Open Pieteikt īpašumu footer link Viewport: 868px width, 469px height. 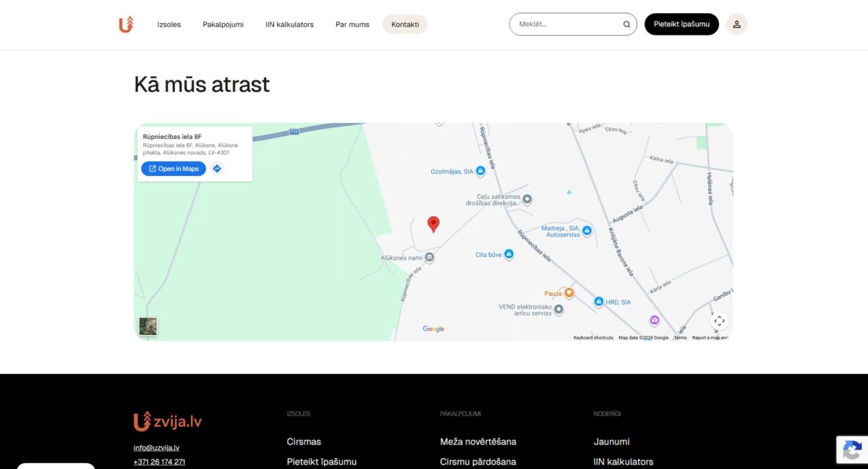(322, 462)
